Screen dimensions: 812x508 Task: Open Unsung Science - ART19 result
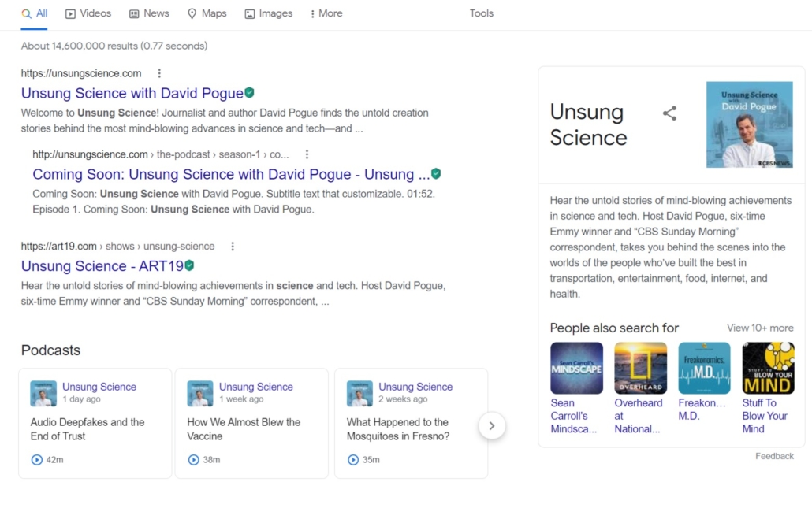click(x=102, y=266)
